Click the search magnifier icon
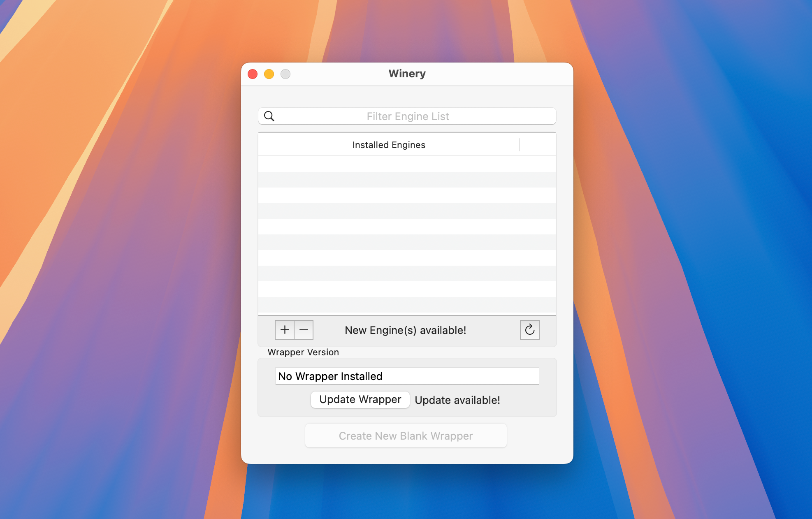Viewport: 812px width, 519px height. 269,116
